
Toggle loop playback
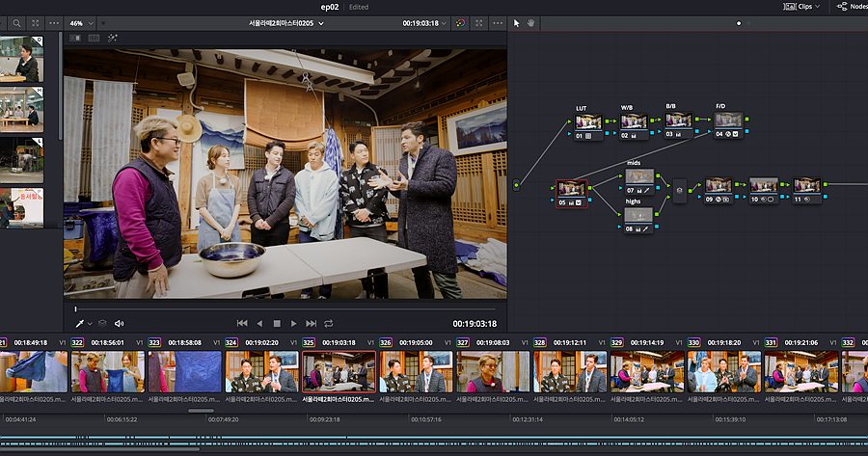point(329,324)
